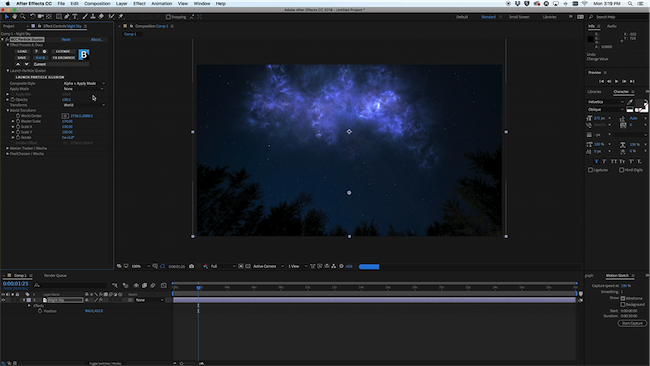Take snapshot with camera icon in viewer
This screenshot has height=366, width=650.
pos(192,266)
